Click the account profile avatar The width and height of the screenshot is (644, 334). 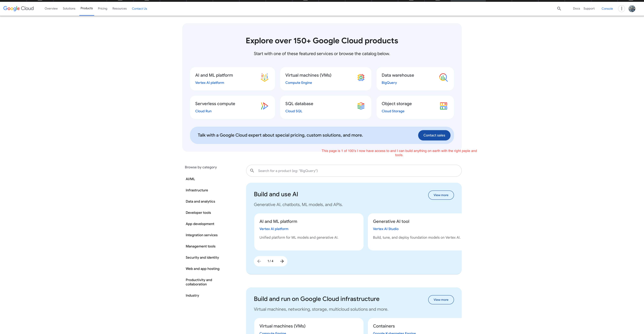pyautogui.click(x=632, y=8)
